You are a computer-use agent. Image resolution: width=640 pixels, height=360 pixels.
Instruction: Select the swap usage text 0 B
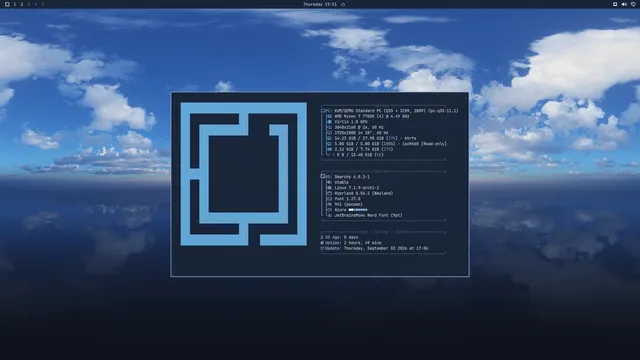(x=360, y=155)
